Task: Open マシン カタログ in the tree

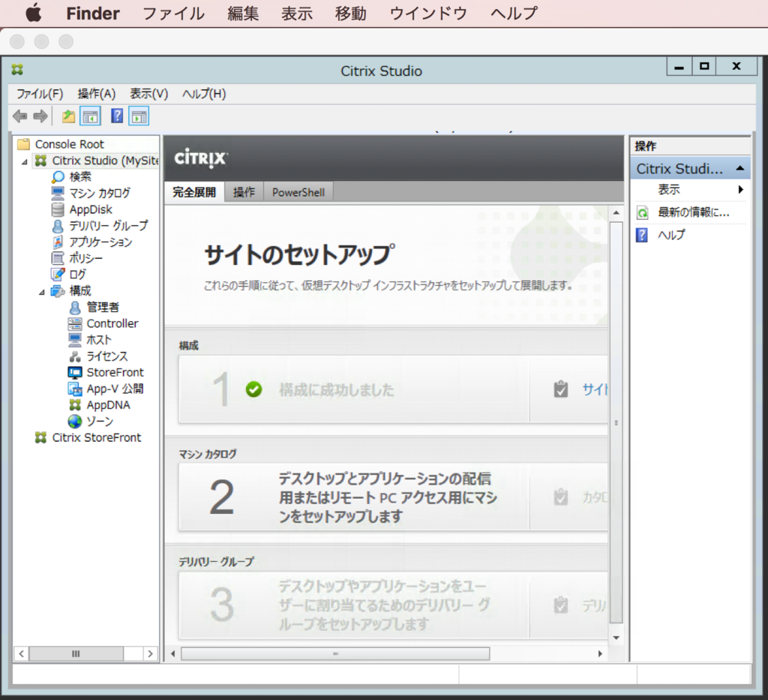Action: point(100,193)
